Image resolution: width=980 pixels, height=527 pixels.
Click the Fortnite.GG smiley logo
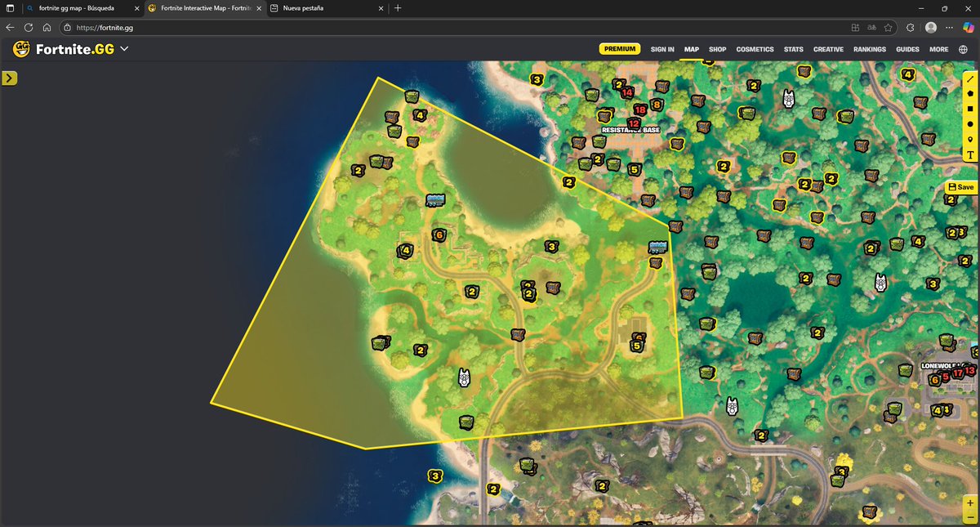21,49
